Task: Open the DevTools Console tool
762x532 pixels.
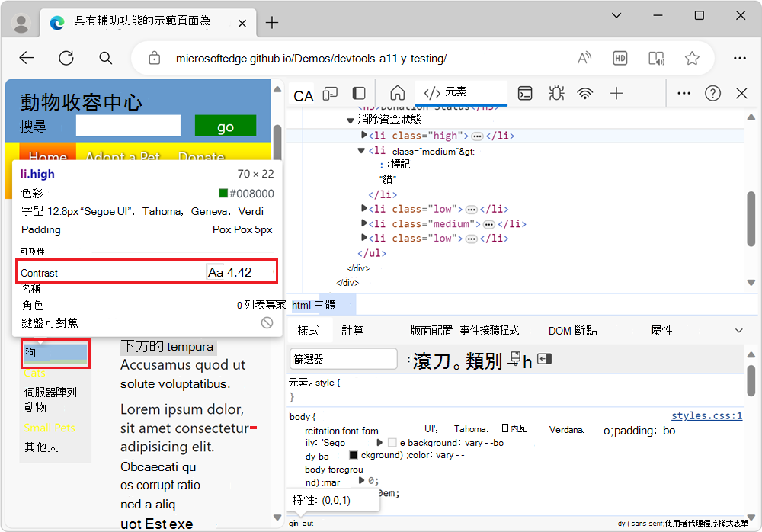Action: pyautogui.click(x=525, y=93)
